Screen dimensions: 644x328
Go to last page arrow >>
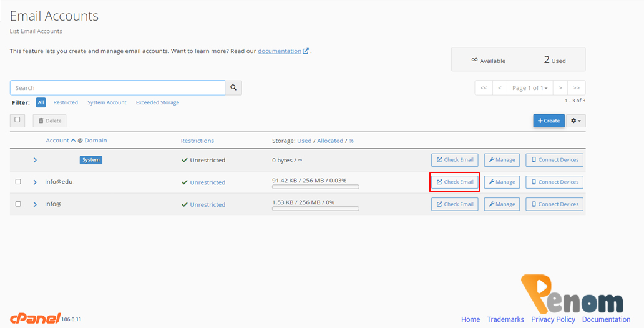[576, 88]
